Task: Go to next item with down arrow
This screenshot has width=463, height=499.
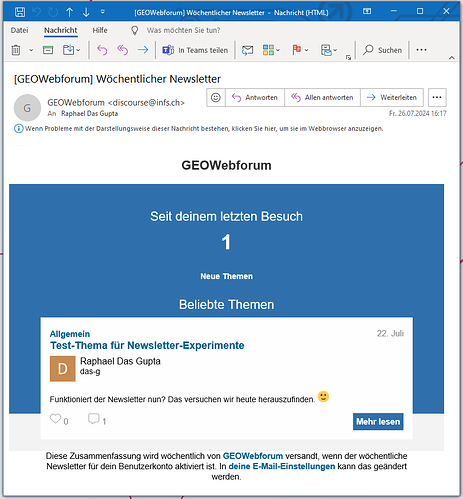Action: coord(86,12)
